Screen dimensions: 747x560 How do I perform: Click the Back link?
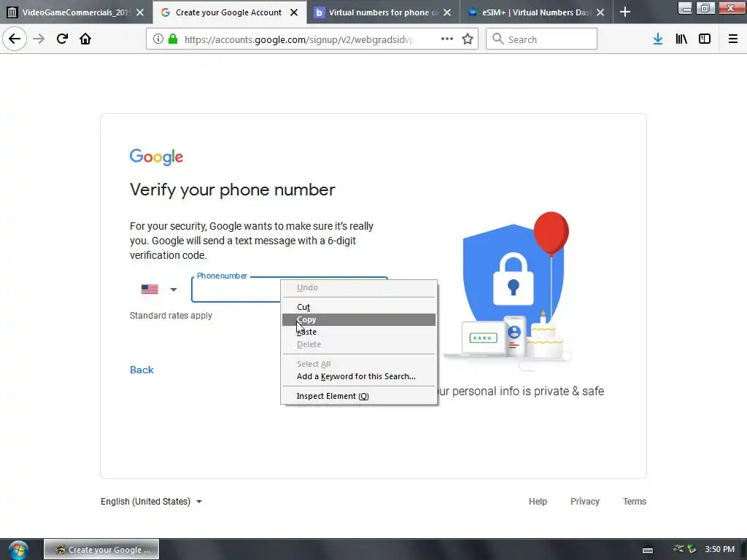(x=142, y=370)
